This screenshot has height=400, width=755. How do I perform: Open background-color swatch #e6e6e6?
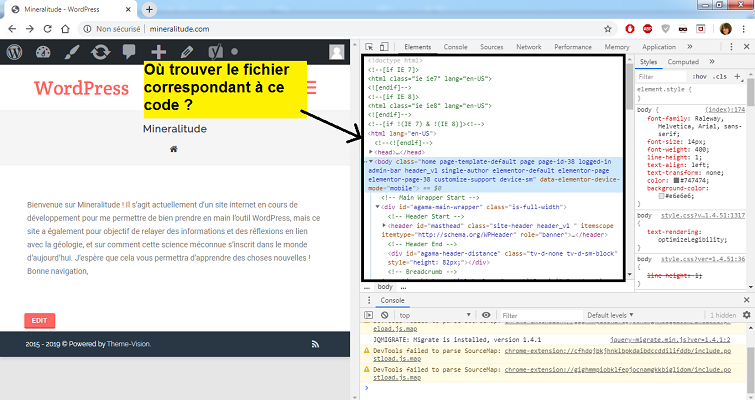pyautogui.click(x=661, y=196)
